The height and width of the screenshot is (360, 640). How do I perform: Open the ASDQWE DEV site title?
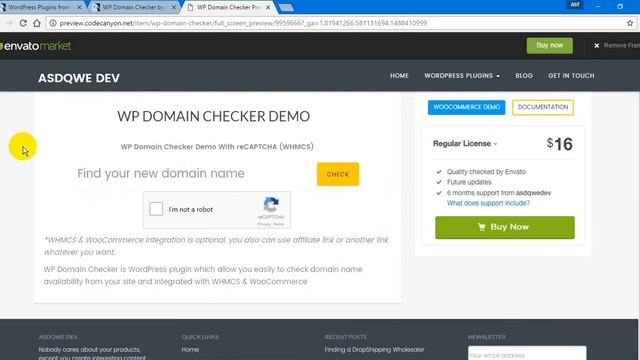coord(79,78)
